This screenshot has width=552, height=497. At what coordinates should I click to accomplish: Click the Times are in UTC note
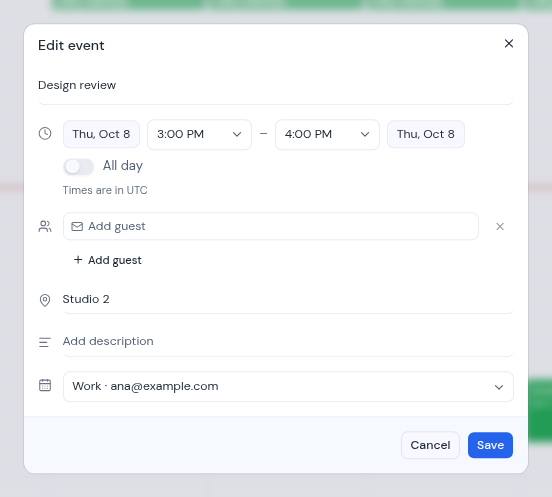click(x=105, y=190)
